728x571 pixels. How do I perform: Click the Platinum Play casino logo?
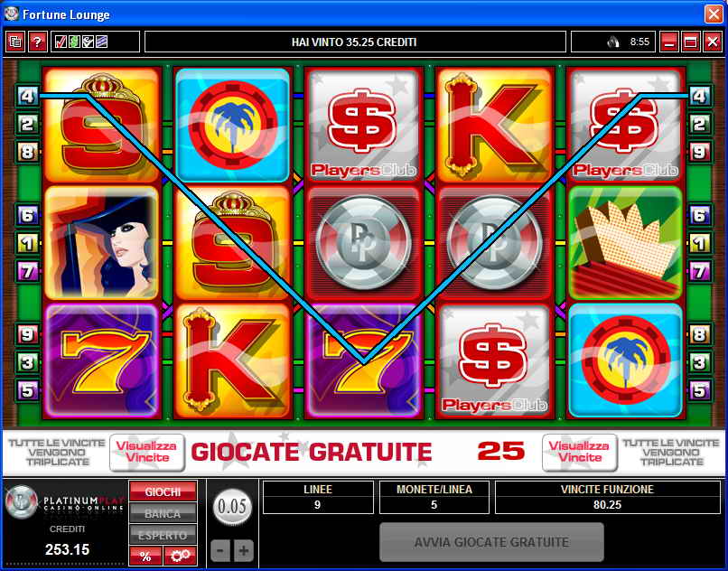(64, 503)
